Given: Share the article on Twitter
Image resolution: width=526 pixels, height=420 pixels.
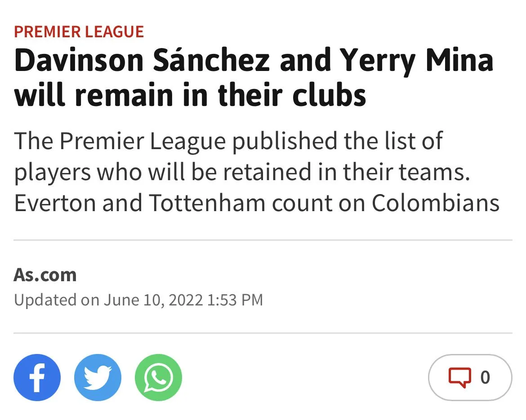Looking at the screenshot, I should coord(98,378).
